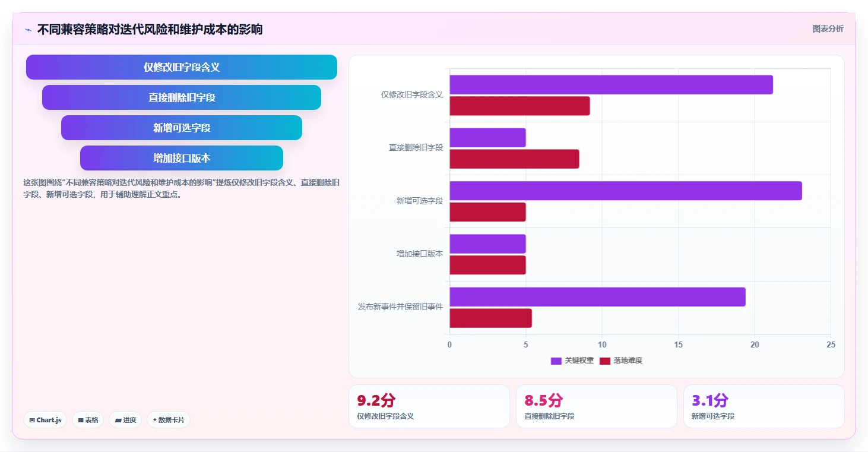This screenshot has width=868, height=452.
Task: Toggle the 落地难度 legend series
Action: click(x=621, y=361)
